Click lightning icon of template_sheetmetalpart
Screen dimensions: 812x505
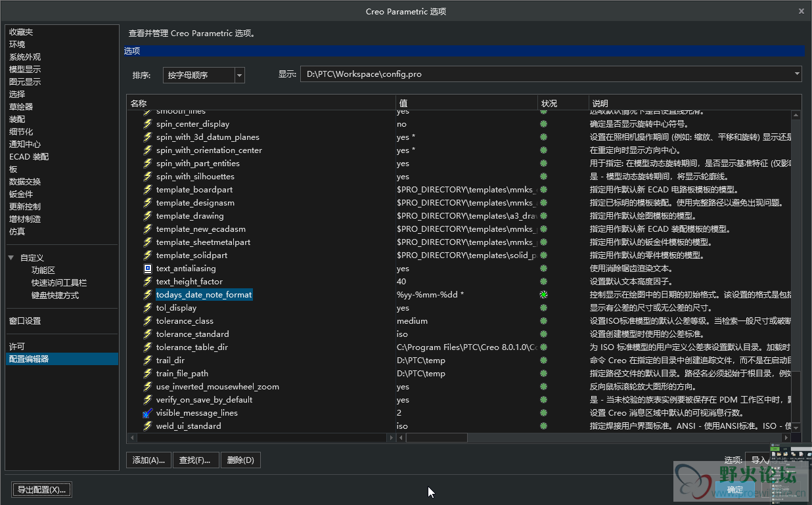click(148, 242)
